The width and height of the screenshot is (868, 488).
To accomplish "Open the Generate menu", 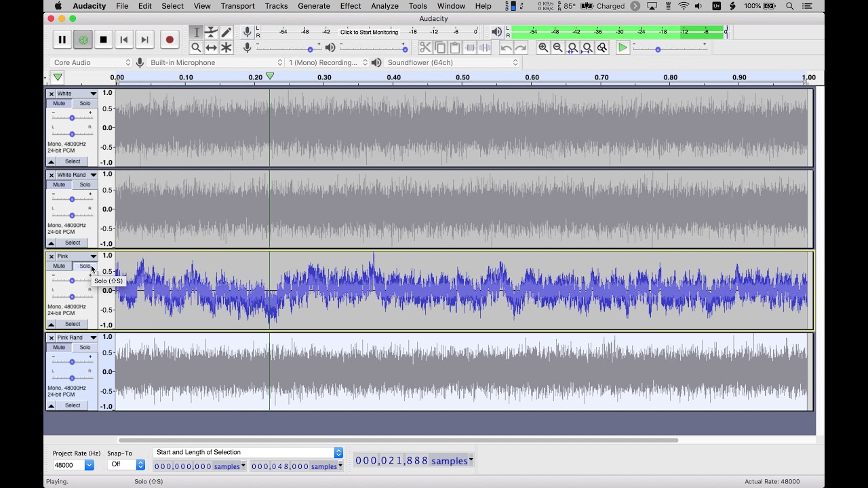I will pos(314,6).
